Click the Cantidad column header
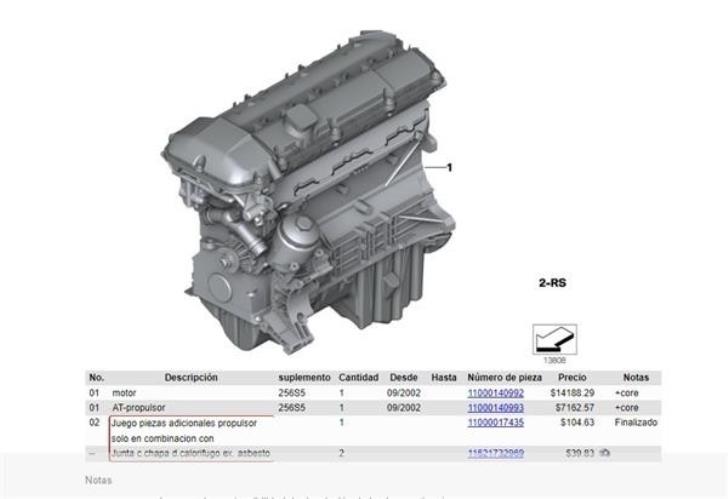728x499 pixels. pyautogui.click(x=358, y=377)
